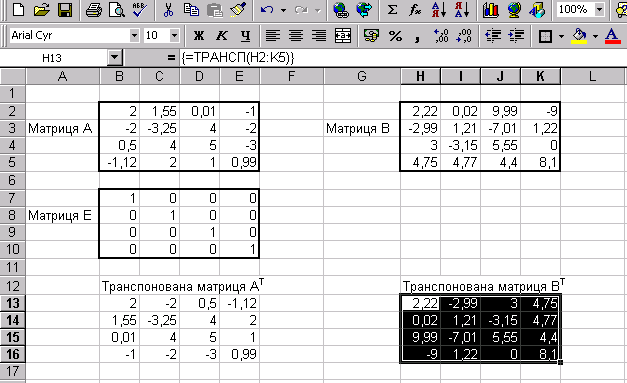627x383 pixels.
Task: Open a file with folder icon
Action: (x=41, y=9)
